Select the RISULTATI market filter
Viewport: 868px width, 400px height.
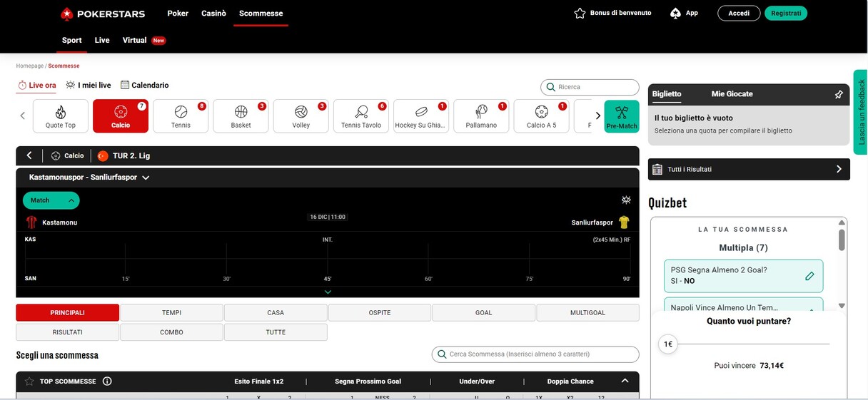pos(68,332)
